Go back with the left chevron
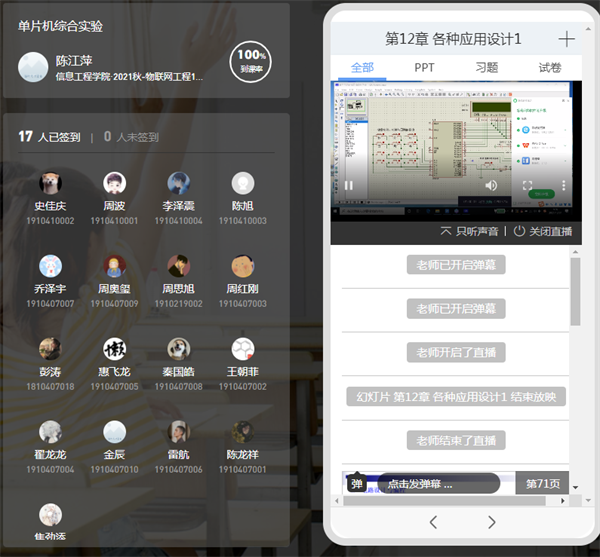Image resolution: width=600 pixels, height=557 pixels. pos(433,522)
